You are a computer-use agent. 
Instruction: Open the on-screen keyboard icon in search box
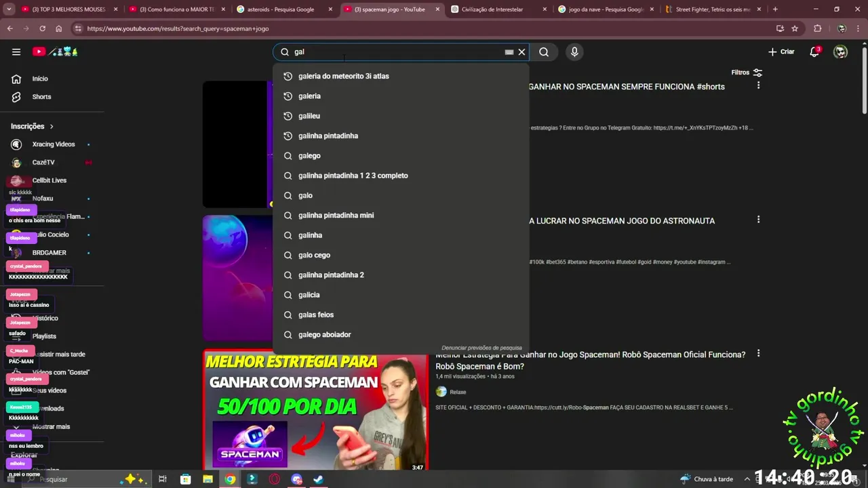(x=509, y=52)
